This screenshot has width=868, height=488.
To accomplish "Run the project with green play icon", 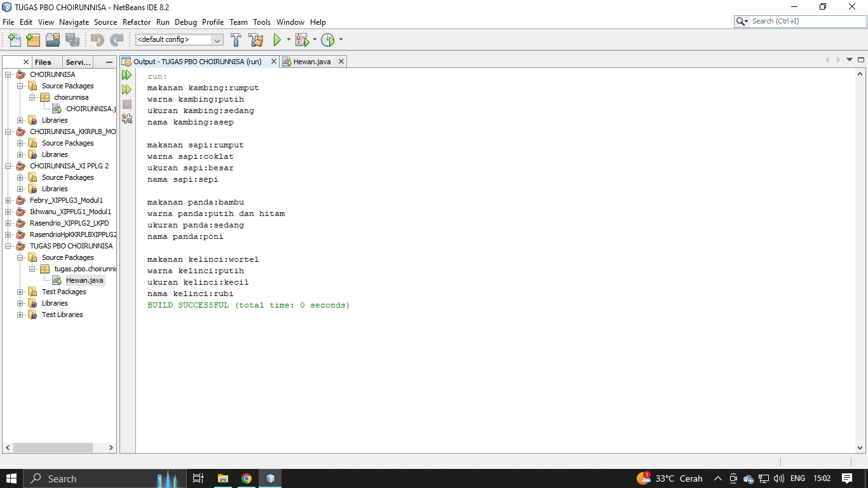I will [277, 40].
